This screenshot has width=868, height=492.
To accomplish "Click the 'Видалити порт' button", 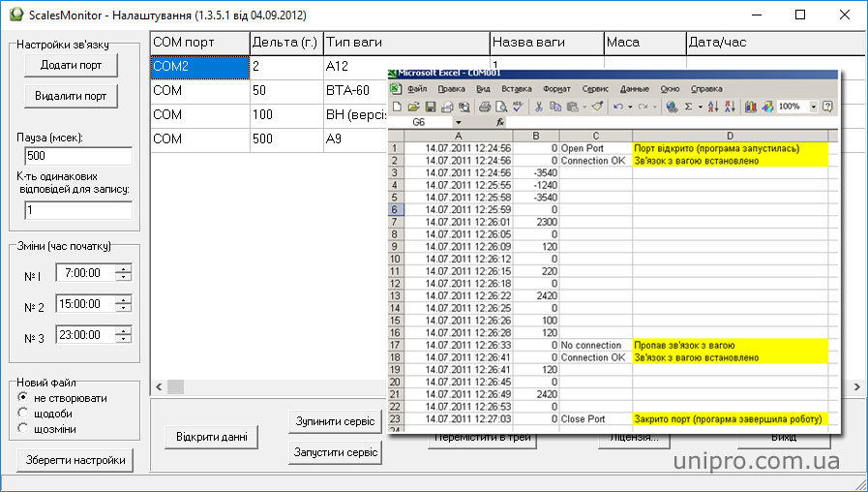I will pyautogui.click(x=72, y=96).
